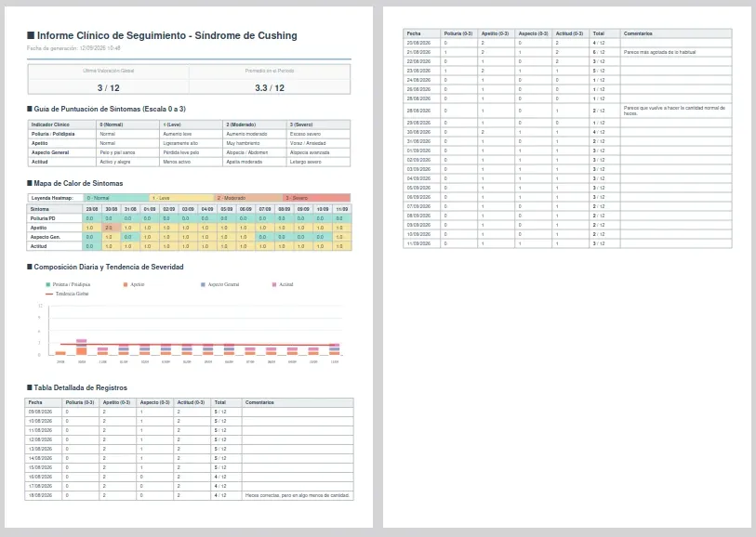Click the pink Actitud chart legend entry
Viewport: 756px width, 537px height.
[283, 284]
